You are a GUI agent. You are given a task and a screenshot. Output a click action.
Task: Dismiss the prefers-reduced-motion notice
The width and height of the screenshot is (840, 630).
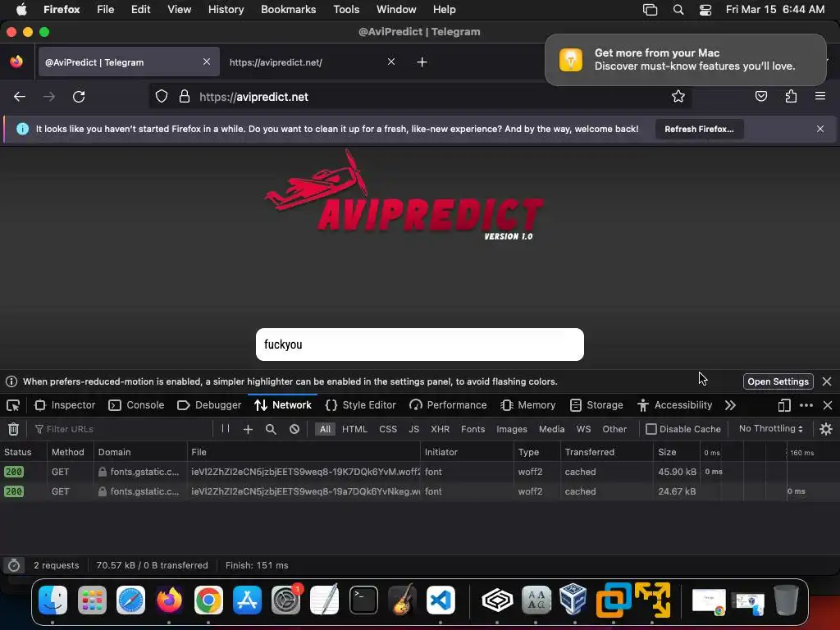tap(827, 381)
